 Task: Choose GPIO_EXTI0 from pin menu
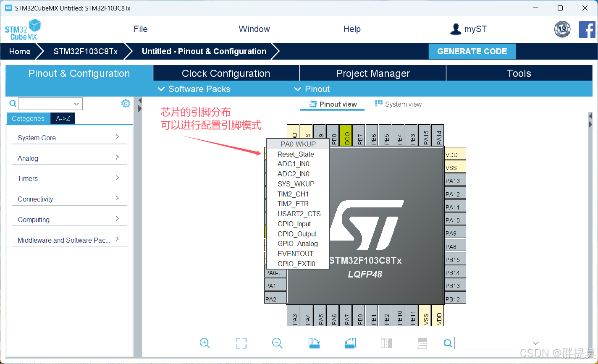[298, 264]
